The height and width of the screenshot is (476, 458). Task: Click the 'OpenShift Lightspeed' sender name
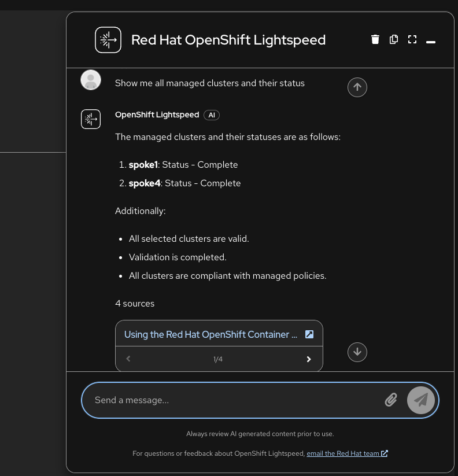tap(157, 115)
